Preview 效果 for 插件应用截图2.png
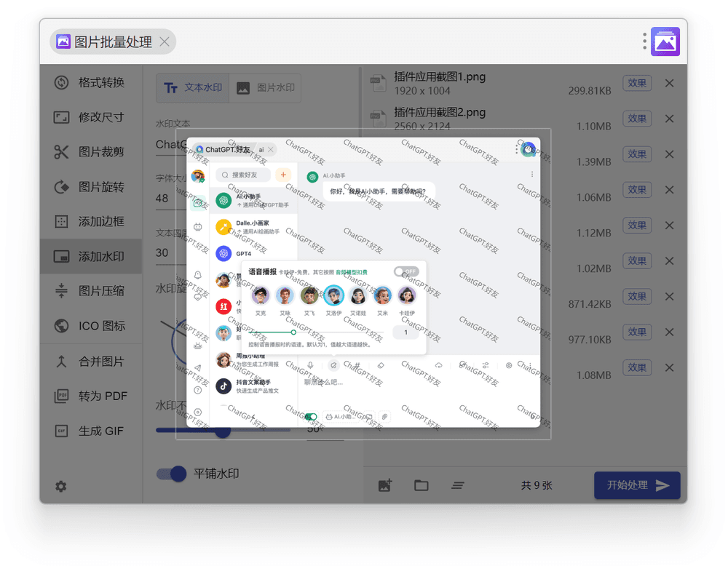 click(637, 119)
